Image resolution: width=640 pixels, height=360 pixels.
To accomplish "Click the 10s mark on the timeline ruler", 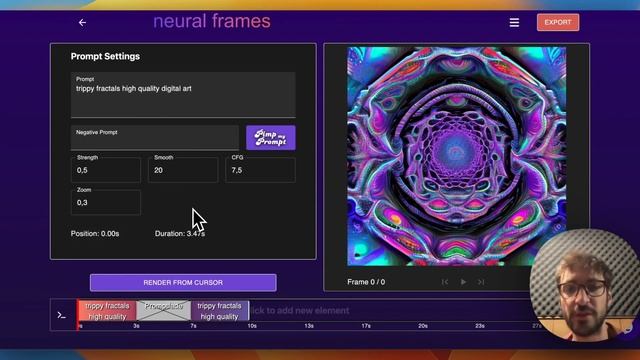I will [252, 326].
